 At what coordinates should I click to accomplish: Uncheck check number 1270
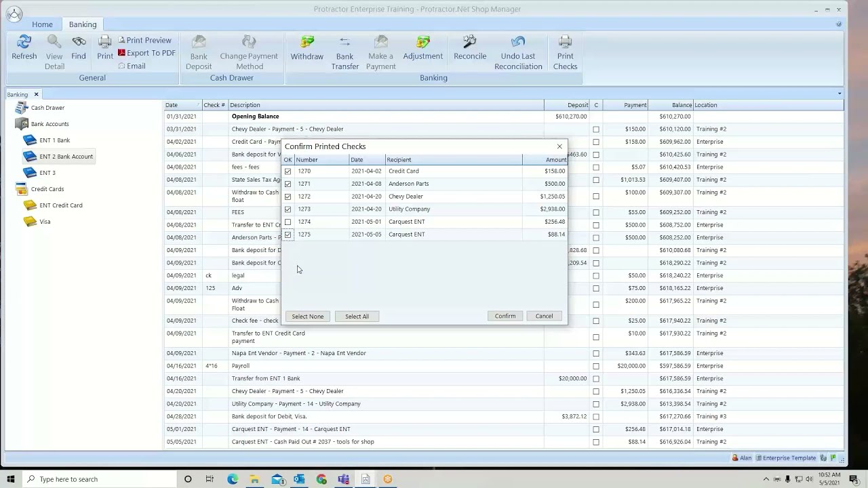pyautogui.click(x=288, y=171)
